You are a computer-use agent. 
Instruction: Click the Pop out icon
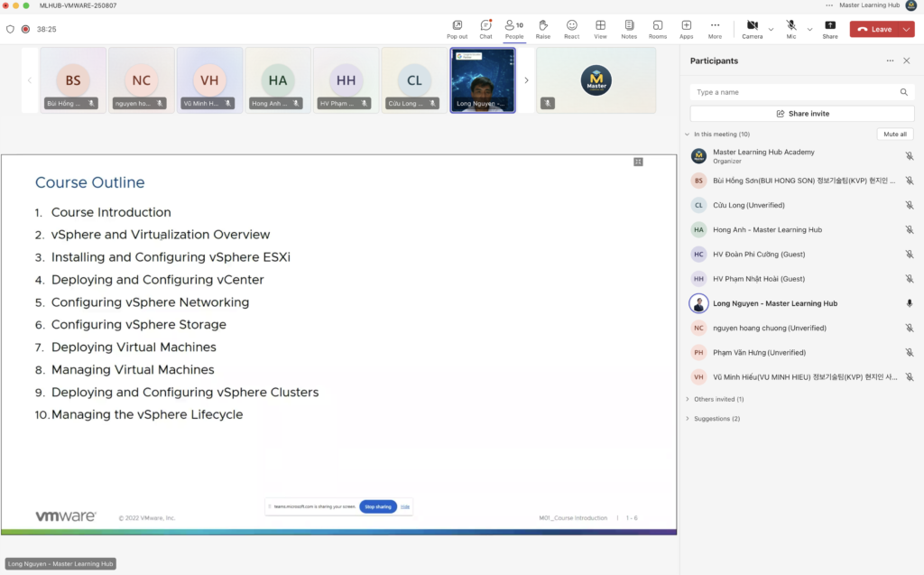click(x=457, y=29)
